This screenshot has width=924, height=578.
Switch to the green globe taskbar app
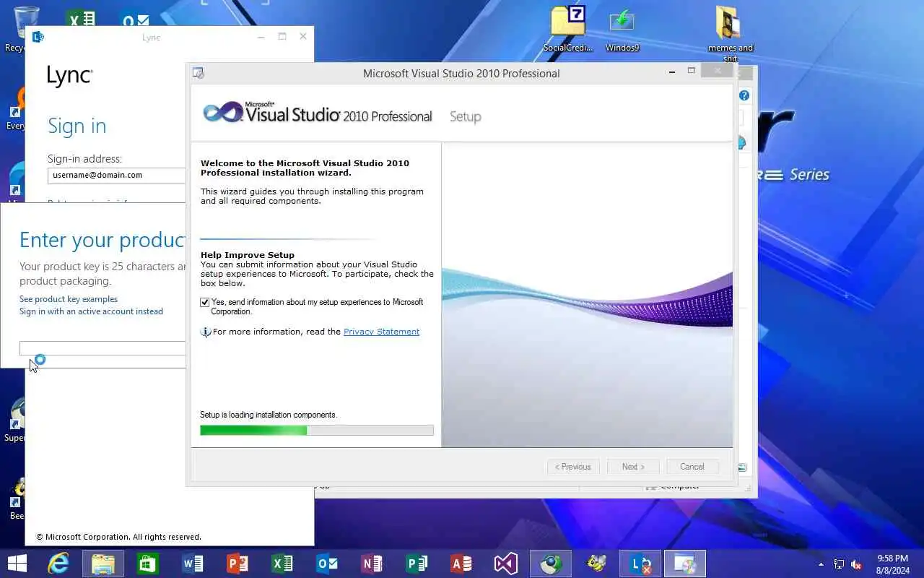(551, 564)
